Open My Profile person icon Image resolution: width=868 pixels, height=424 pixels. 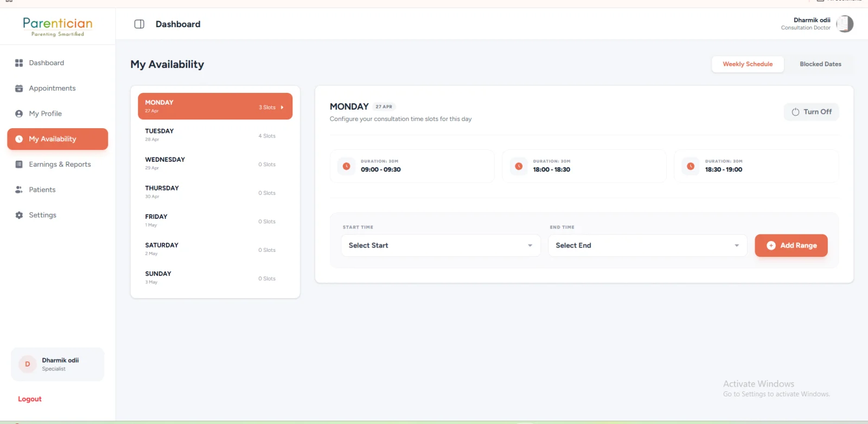(x=19, y=113)
